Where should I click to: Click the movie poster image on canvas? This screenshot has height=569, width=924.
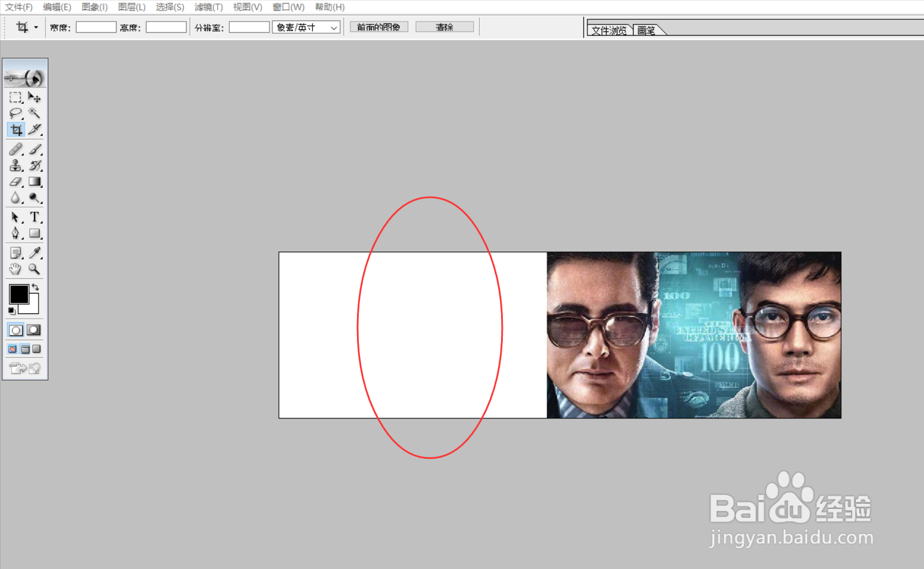(x=694, y=335)
